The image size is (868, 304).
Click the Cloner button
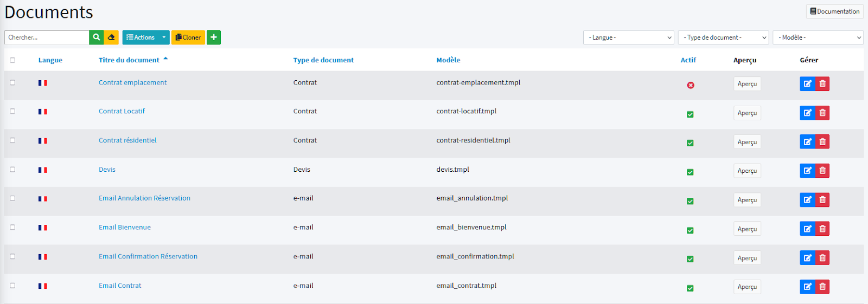[188, 37]
